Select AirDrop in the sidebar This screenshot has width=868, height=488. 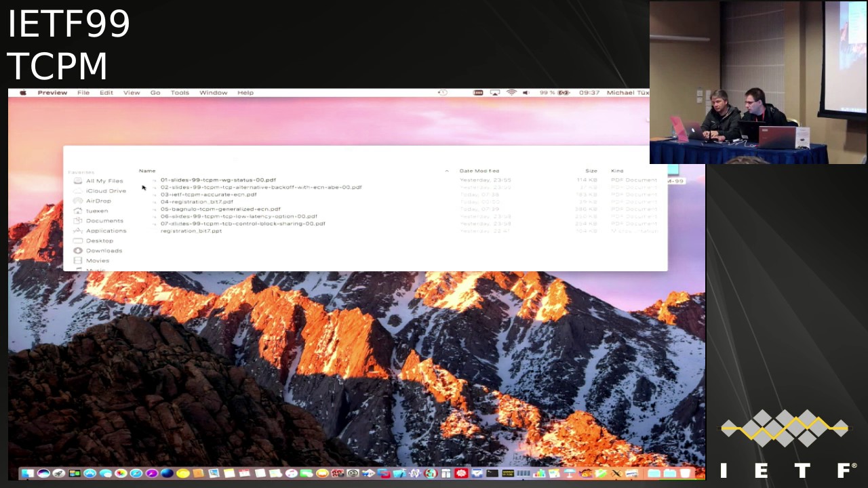click(x=98, y=201)
